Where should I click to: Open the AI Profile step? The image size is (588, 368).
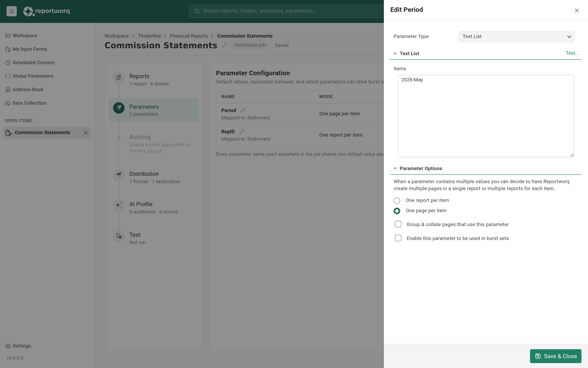154,208
